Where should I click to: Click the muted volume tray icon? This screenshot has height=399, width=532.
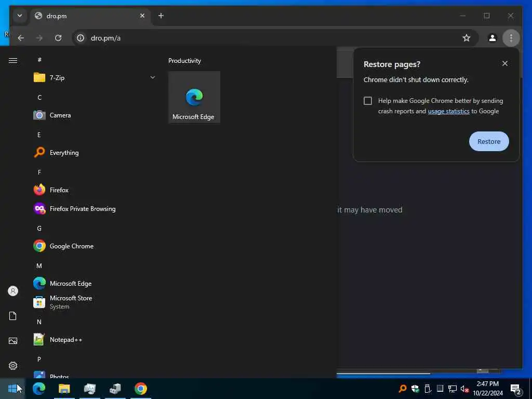[464, 389]
